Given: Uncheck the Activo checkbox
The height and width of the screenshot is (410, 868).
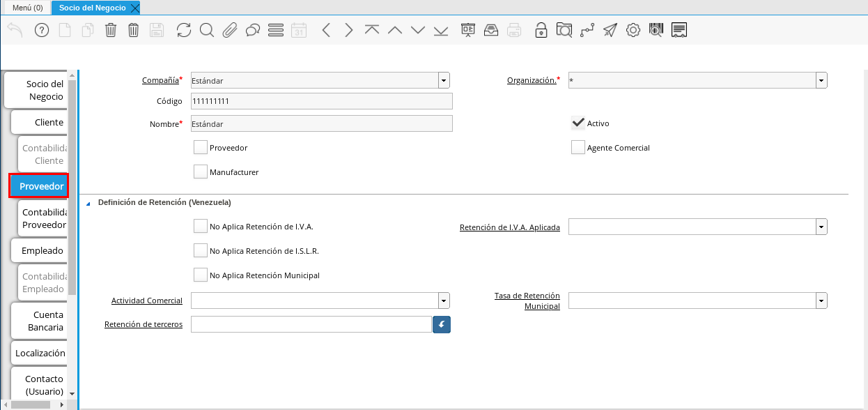Looking at the screenshot, I should [x=578, y=123].
